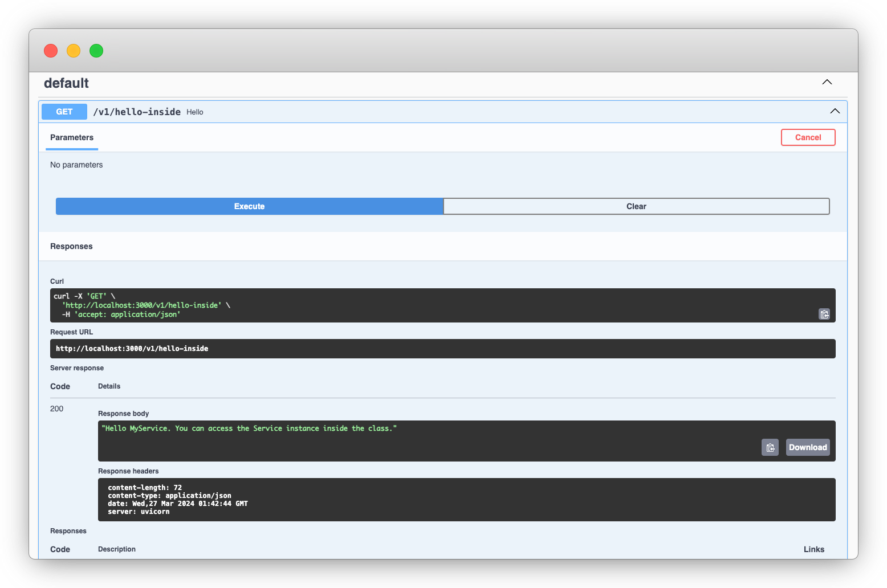Screen dimensions: 887x588
Task: Click the /v1/hello-inside endpoint path
Action: point(137,112)
